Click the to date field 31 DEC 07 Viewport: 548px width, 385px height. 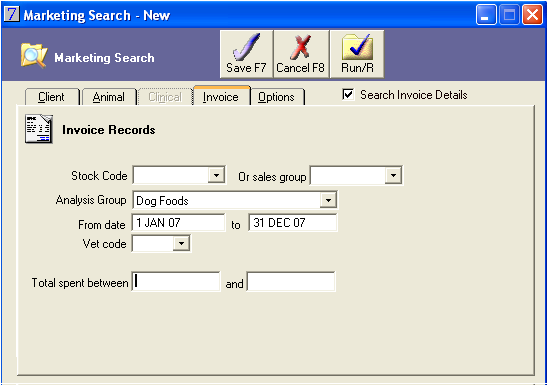point(293,223)
